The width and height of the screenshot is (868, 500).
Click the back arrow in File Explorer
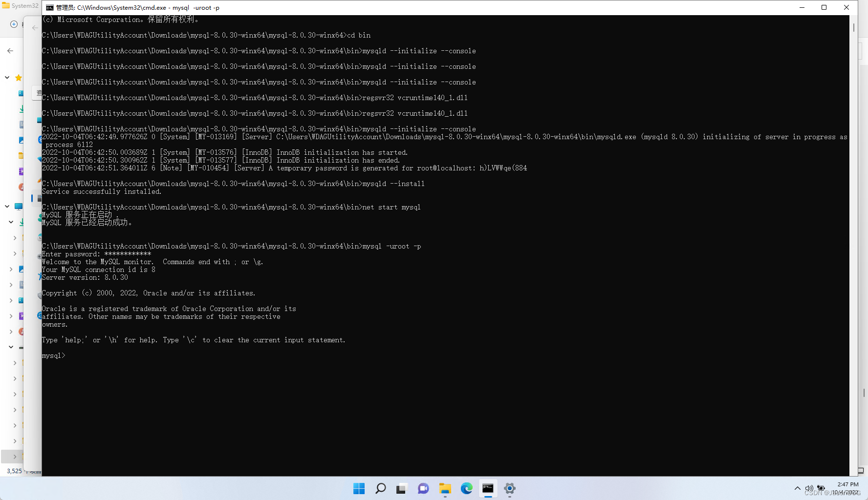click(11, 50)
